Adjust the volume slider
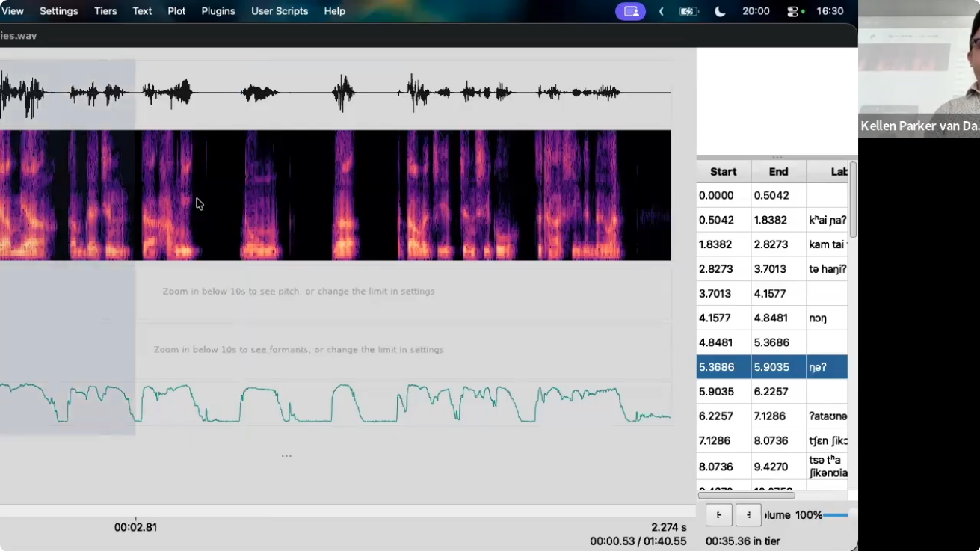This screenshot has width=980, height=551. click(x=836, y=514)
